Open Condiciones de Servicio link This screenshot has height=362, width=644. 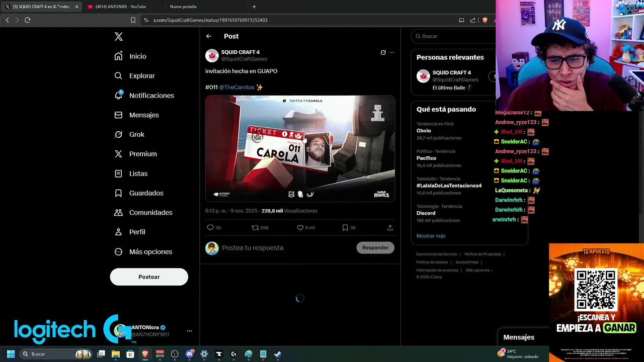click(437, 254)
